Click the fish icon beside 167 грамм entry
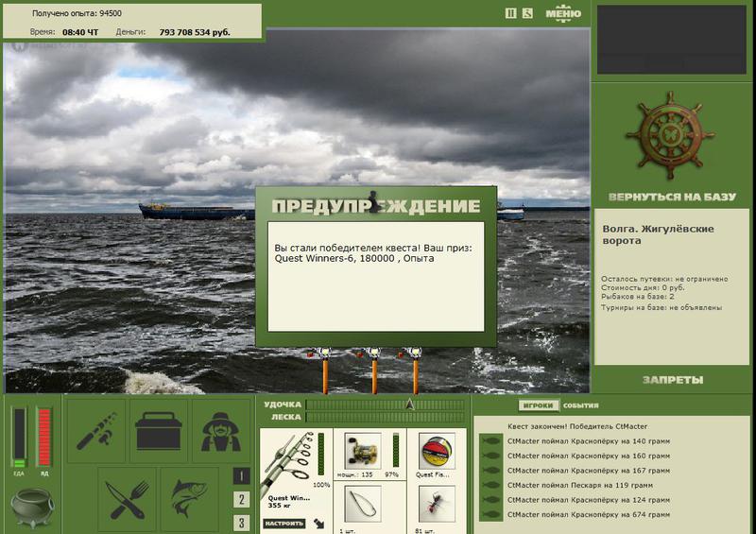Image resolution: width=756 pixels, height=534 pixels. [x=491, y=471]
